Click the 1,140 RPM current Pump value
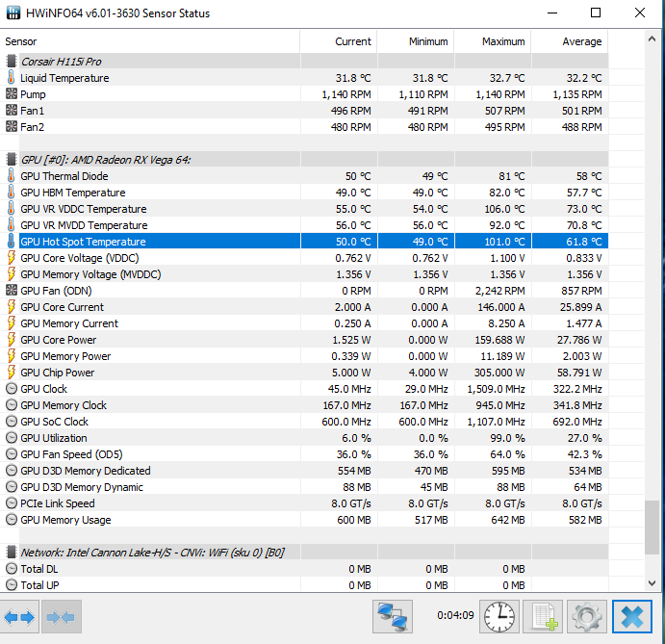The width and height of the screenshot is (665, 644). [346, 94]
